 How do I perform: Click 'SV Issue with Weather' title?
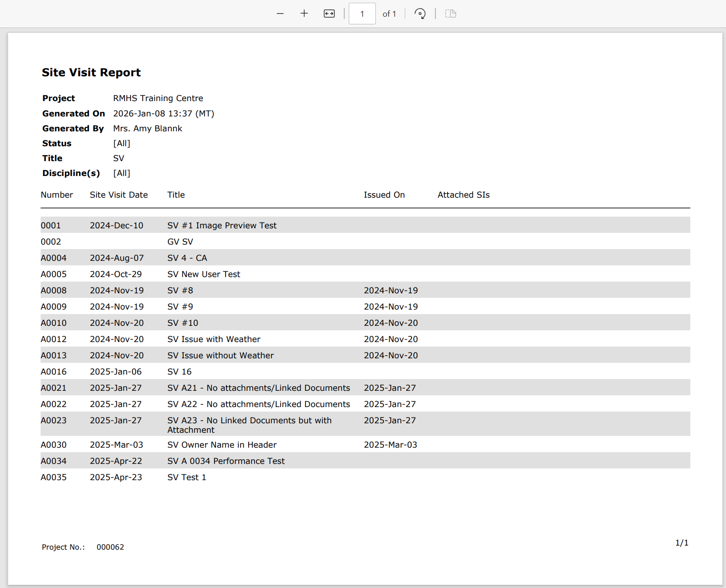[214, 339]
